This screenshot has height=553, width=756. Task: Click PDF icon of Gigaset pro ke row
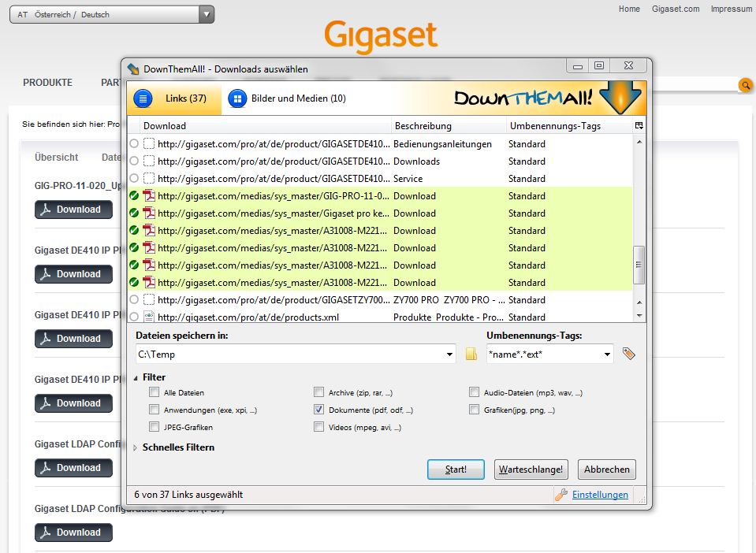[x=149, y=213]
